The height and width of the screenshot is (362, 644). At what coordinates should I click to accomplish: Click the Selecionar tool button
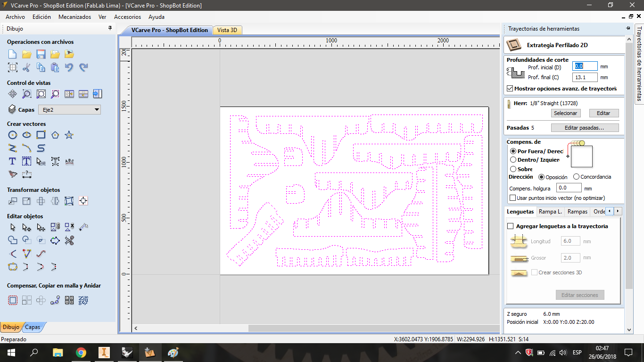coord(565,113)
